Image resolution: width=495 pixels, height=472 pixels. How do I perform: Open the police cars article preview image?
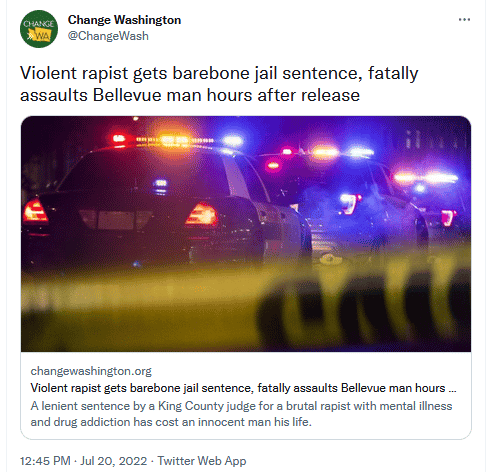pos(246,234)
